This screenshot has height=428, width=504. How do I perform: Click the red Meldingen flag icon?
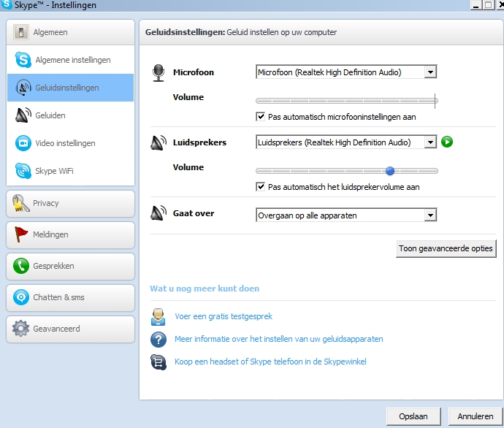pyautogui.click(x=21, y=234)
